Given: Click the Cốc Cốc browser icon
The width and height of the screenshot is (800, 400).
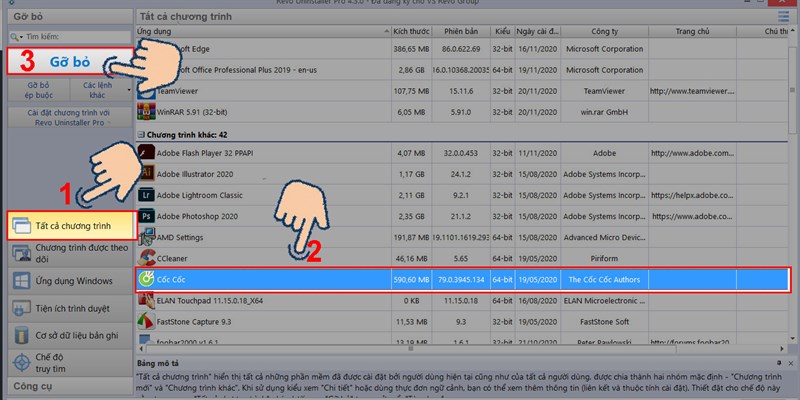Looking at the screenshot, I should tap(146, 279).
